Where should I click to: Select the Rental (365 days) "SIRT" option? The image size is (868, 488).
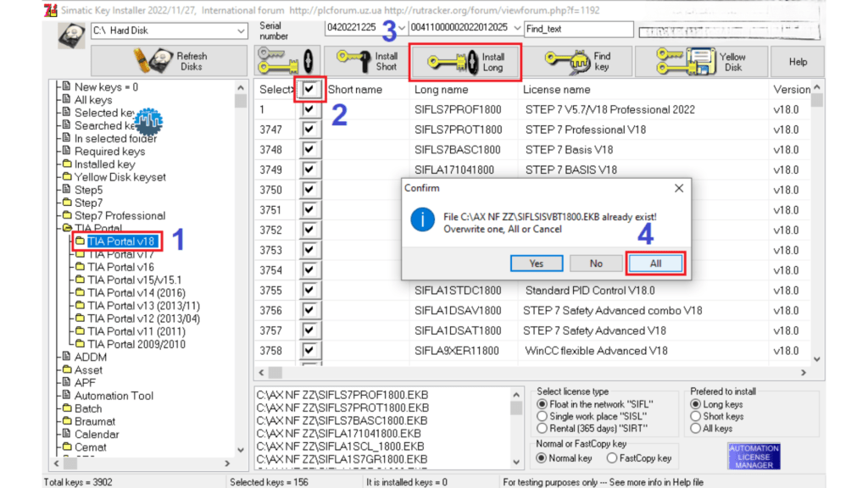tap(542, 429)
